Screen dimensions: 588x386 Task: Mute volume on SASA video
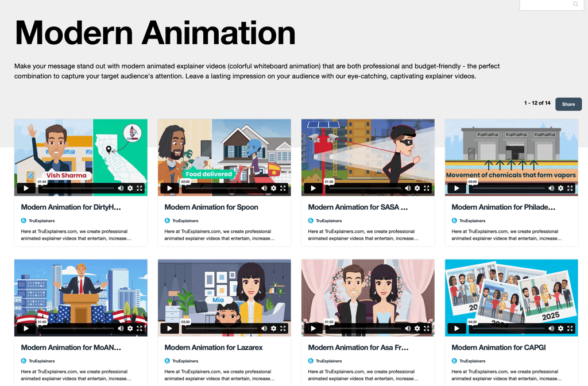pyautogui.click(x=408, y=188)
